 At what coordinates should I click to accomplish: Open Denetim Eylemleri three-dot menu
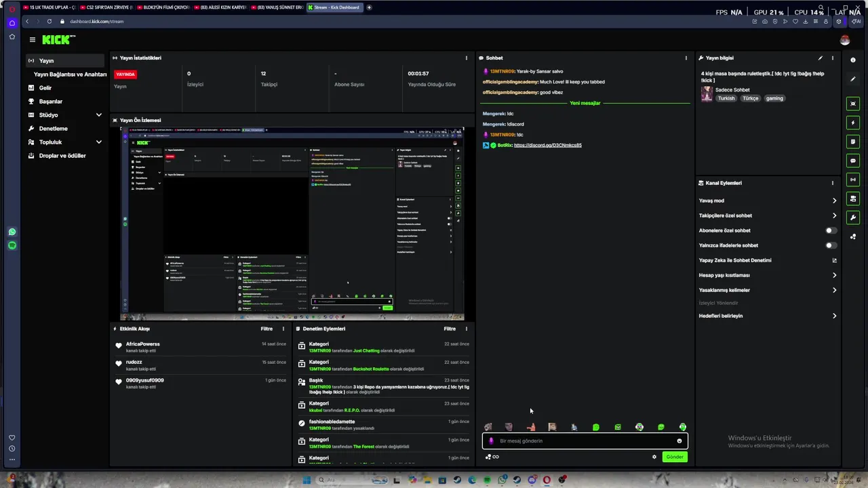point(466,329)
